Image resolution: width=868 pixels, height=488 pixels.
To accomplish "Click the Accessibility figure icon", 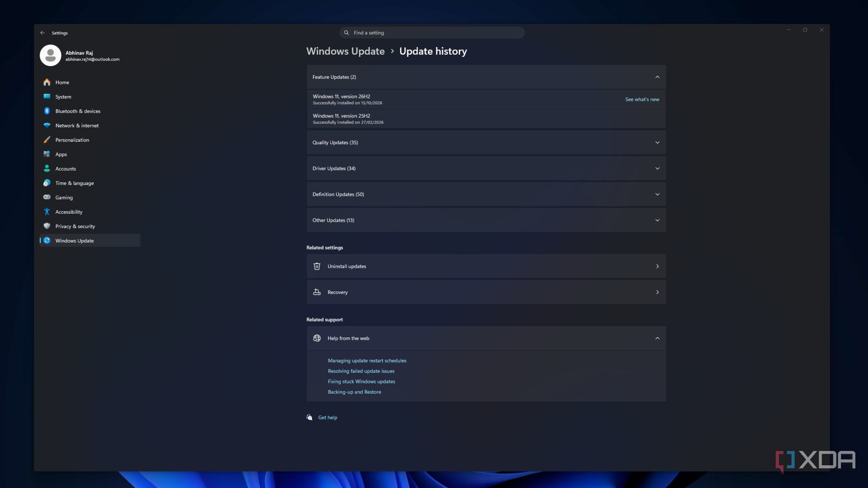I will tap(47, 212).
